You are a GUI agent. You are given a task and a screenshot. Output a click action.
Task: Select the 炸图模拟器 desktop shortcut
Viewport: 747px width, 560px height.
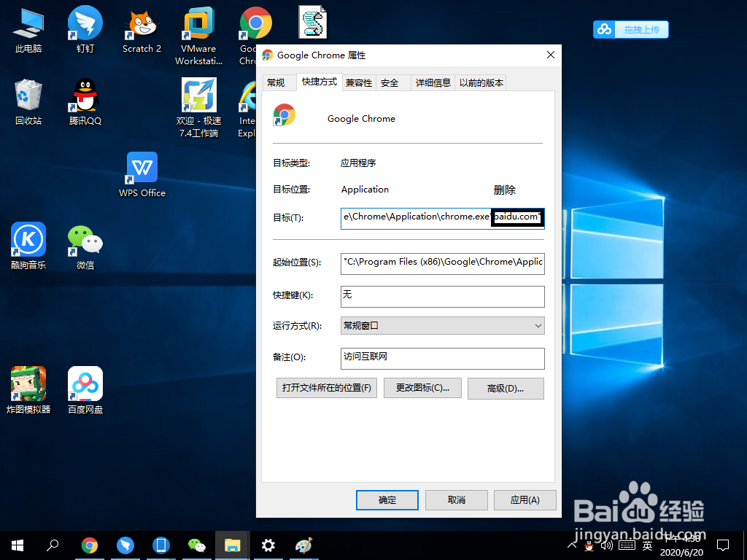(x=28, y=390)
